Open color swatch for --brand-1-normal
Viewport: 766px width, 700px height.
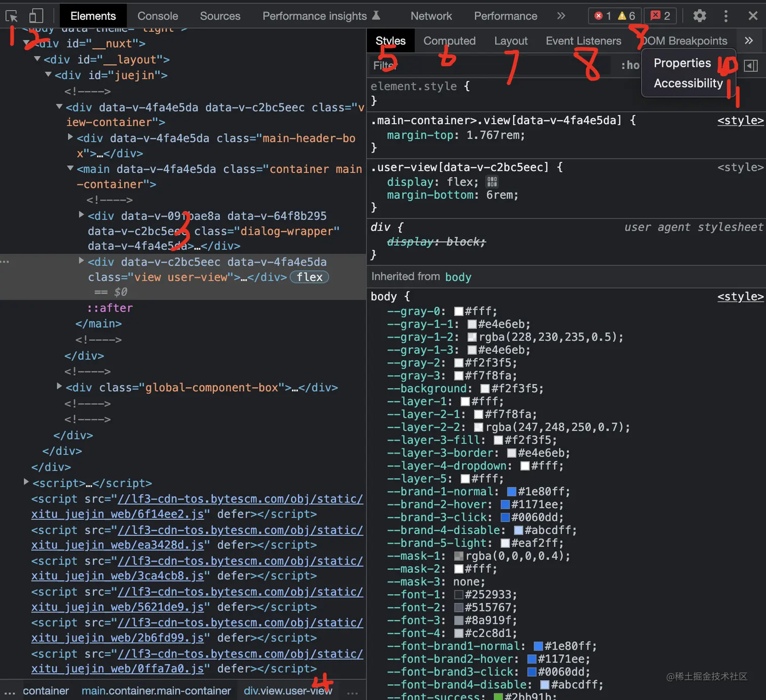tap(511, 492)
